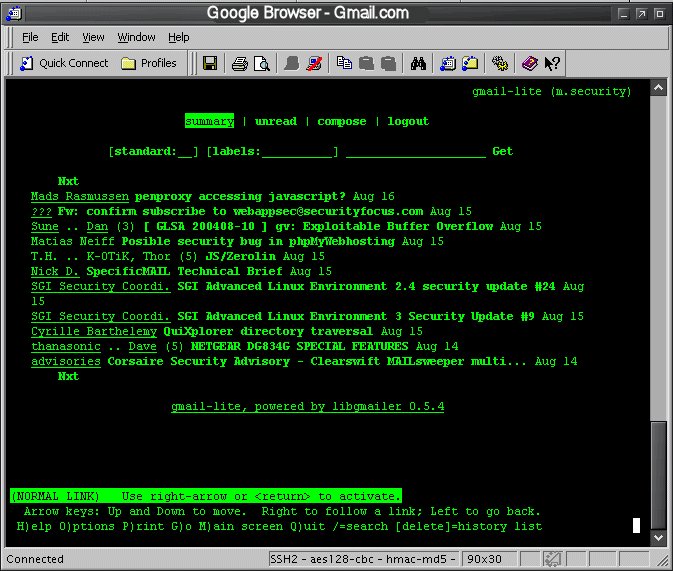Image resolution: width=673 pixels, height=571 pixels.
Task: Open Print Preview from toolbar
Action: (x=261, y=63)
